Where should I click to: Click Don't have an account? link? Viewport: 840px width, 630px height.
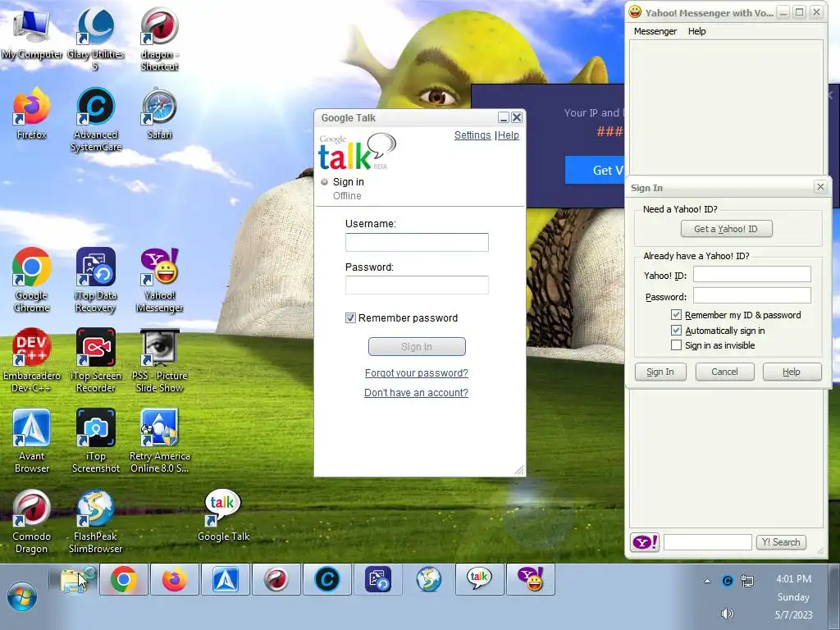[x=416, y=393]
